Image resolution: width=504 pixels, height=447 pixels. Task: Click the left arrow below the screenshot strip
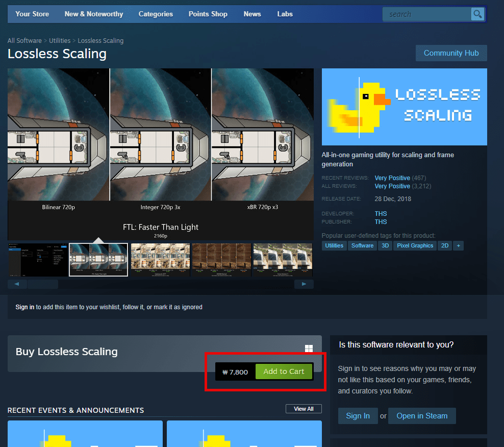[x=17, y=284]
